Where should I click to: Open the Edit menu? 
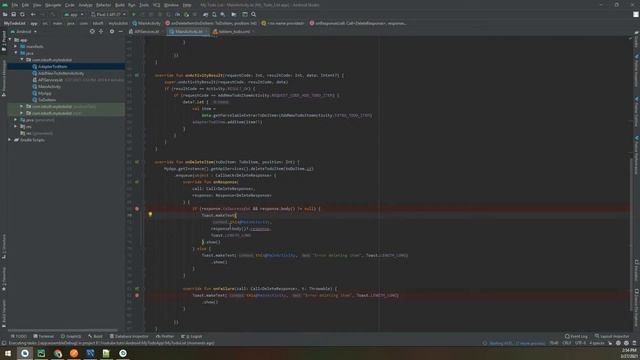click(25, 5)
